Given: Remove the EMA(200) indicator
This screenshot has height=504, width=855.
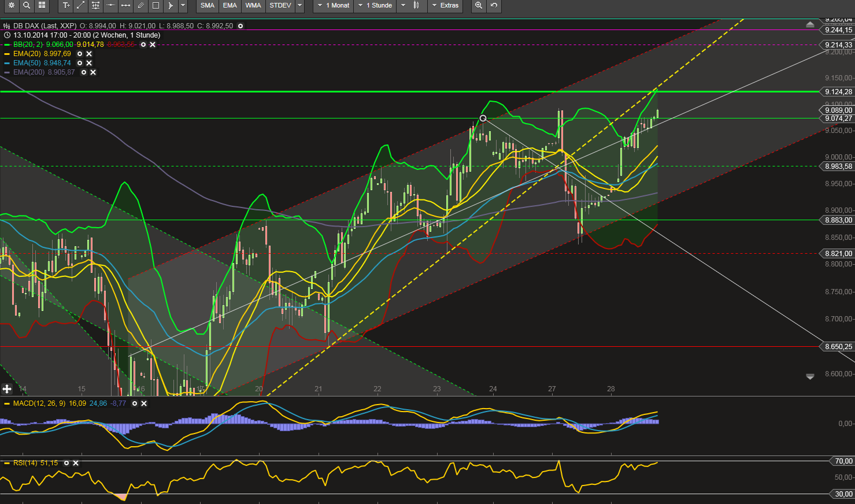Looking at the screenshot, I should pos(93,72).
